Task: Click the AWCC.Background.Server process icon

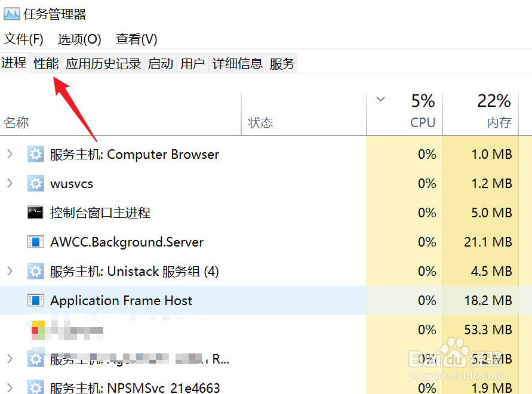Action: click(36, 242)
